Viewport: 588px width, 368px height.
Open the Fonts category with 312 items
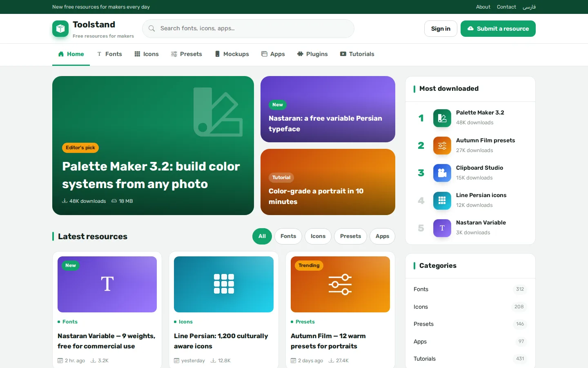click(470, 289)
